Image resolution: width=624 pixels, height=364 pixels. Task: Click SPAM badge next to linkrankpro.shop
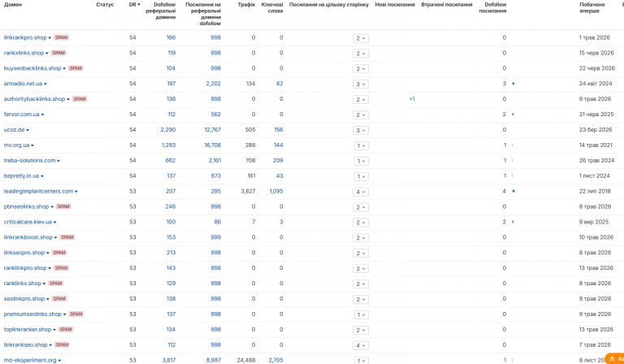pos(61,37)
